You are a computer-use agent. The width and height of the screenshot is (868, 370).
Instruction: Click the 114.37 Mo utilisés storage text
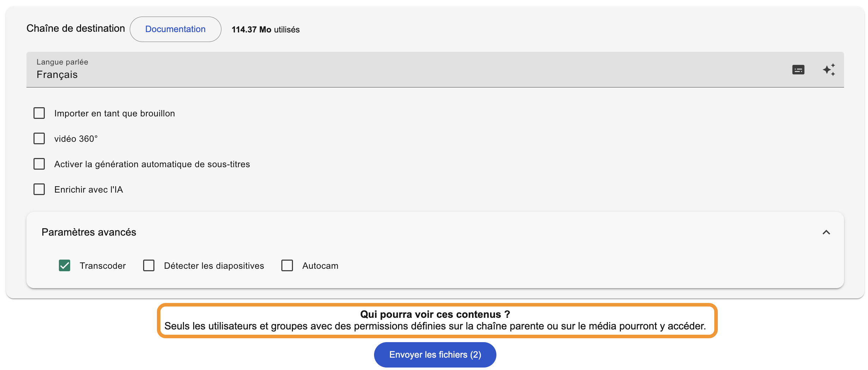coord(265,30)
